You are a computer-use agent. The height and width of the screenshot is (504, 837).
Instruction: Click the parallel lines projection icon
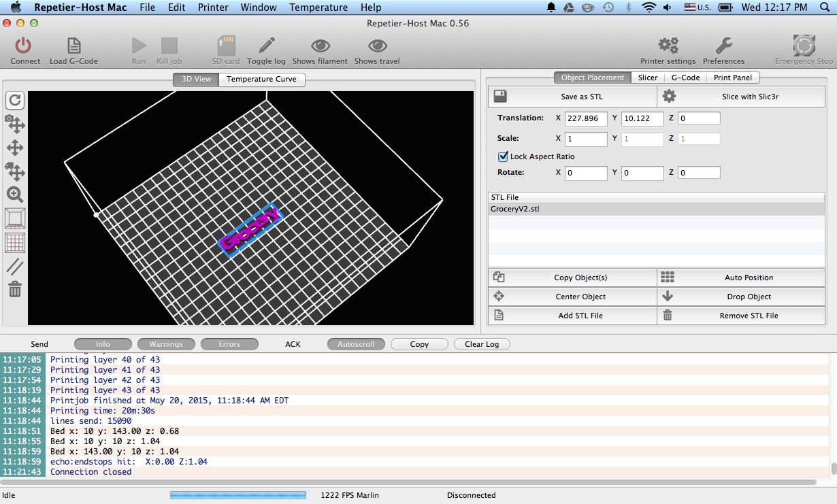point(15,267)
